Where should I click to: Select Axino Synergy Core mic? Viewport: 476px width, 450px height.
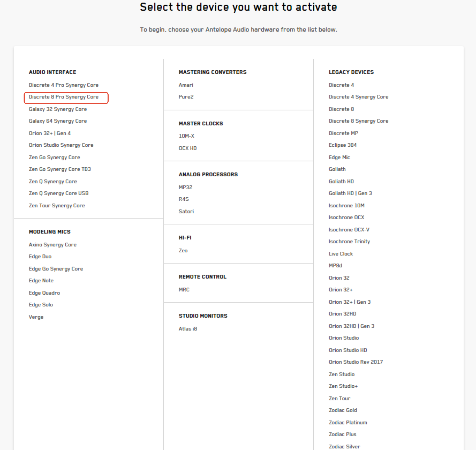tap(53, 245)
